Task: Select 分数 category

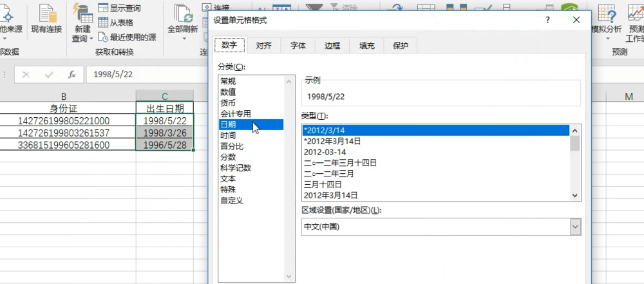Action: coord(251,157)
